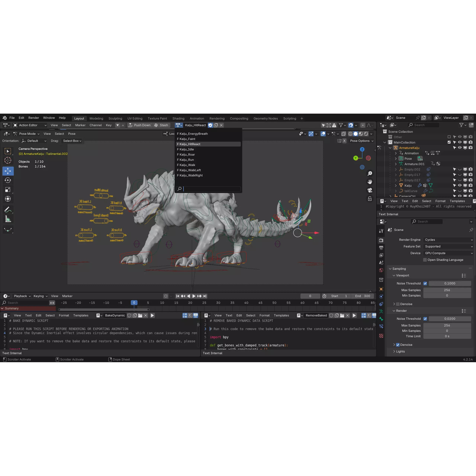476x476 pixels.
Task: Hide ArmatureKaiju with its eye icon
Action: point(460,148)
